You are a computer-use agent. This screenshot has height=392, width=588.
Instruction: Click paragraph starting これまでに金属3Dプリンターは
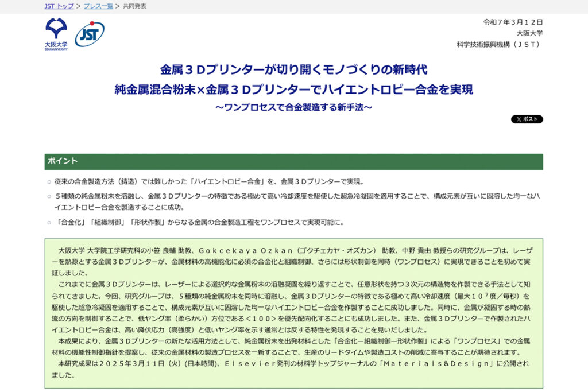pos(291,307)
